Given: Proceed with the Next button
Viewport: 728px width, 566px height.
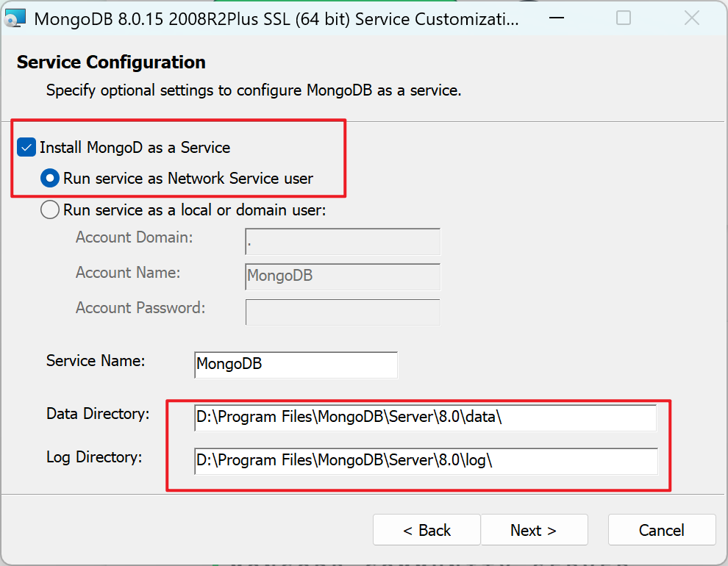Looking at the screenshot, I should (x=535, y=530).
